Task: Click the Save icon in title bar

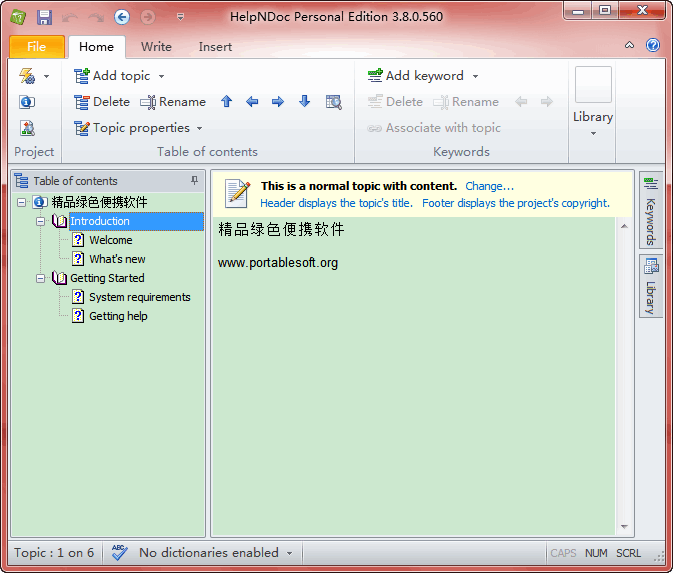Action: (x=44, y=17)
